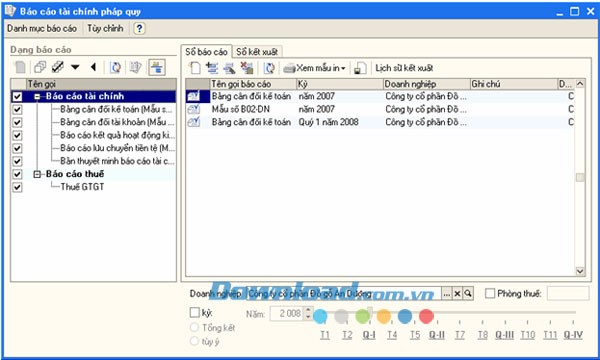Screen dimensions: 600x360
Task: Refresh the report types list
Action: [x=115, y=67]
